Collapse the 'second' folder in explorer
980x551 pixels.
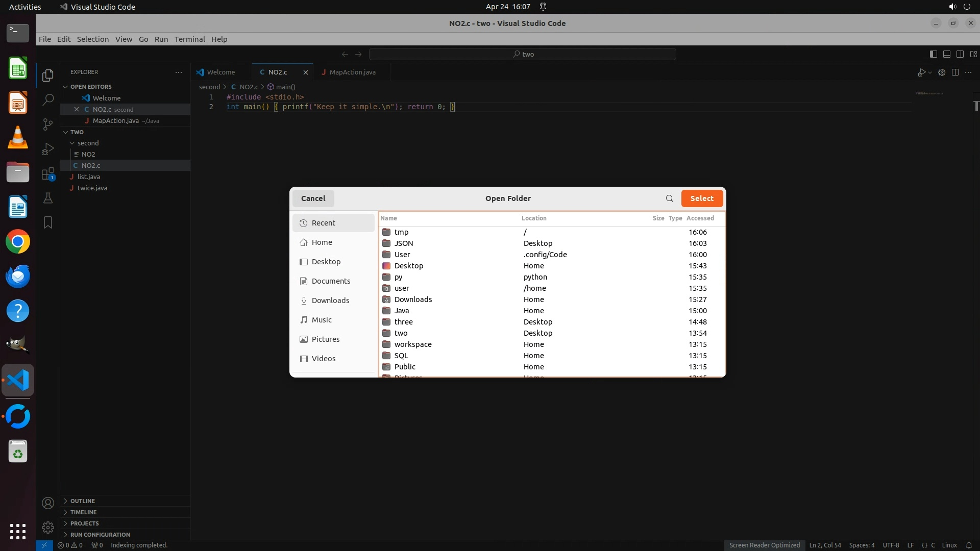[72, 143]
